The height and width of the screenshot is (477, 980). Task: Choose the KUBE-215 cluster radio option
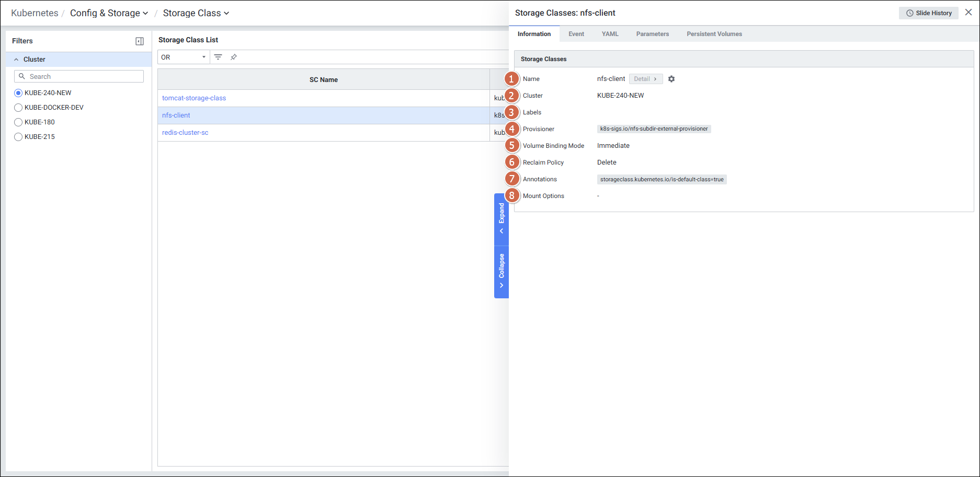tap(18, 137)
